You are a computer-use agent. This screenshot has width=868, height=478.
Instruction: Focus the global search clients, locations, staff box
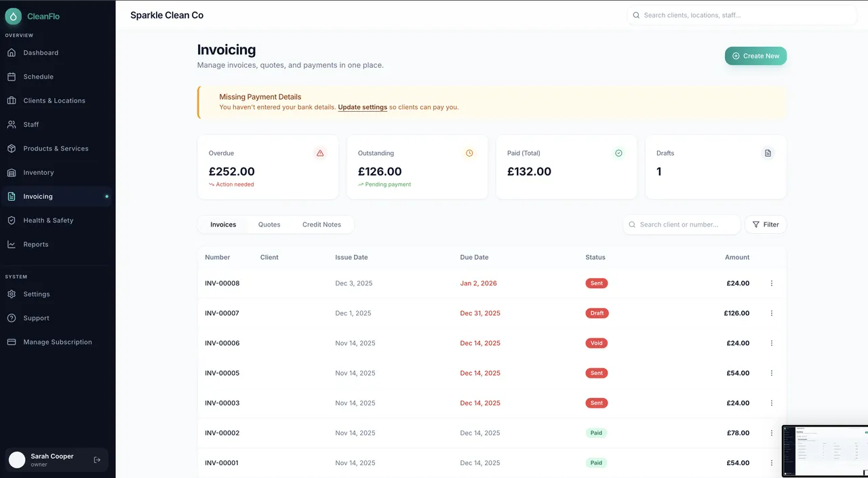pos(743,15)
